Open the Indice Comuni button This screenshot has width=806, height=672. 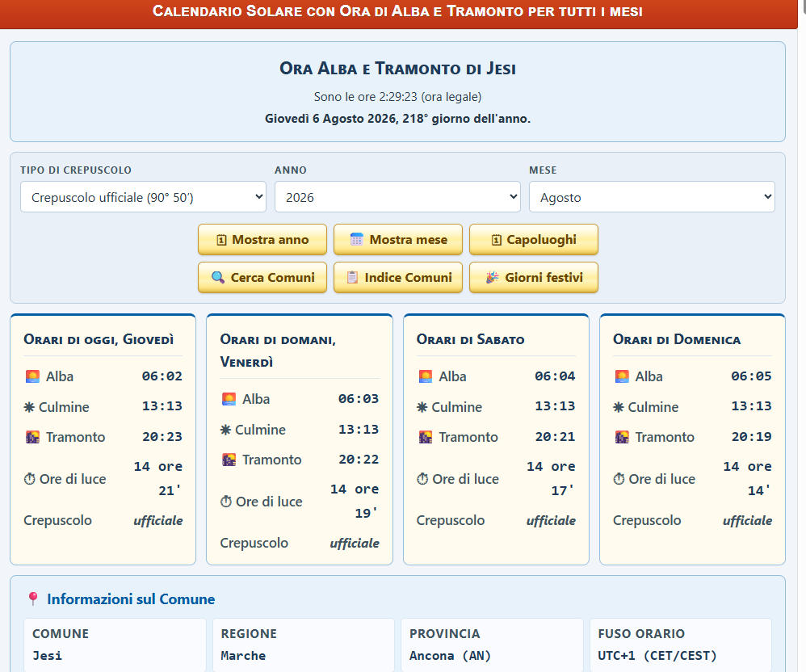398,278
